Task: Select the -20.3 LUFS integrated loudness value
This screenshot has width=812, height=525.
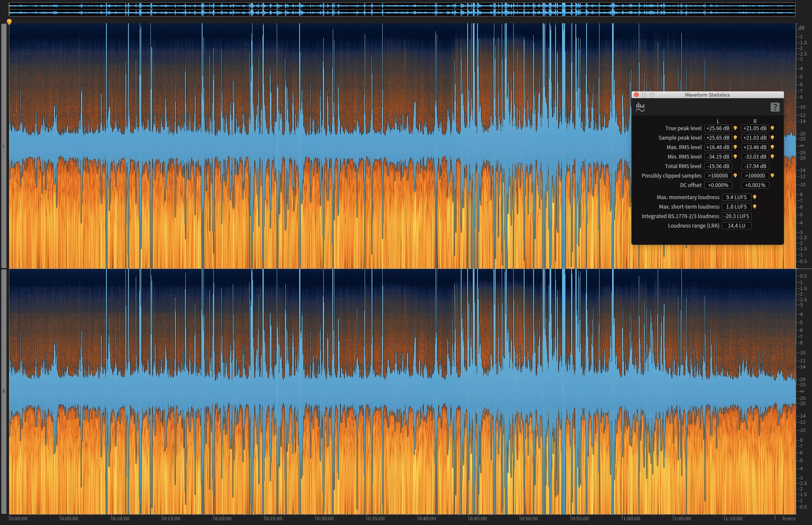Action: click(737, 216)
